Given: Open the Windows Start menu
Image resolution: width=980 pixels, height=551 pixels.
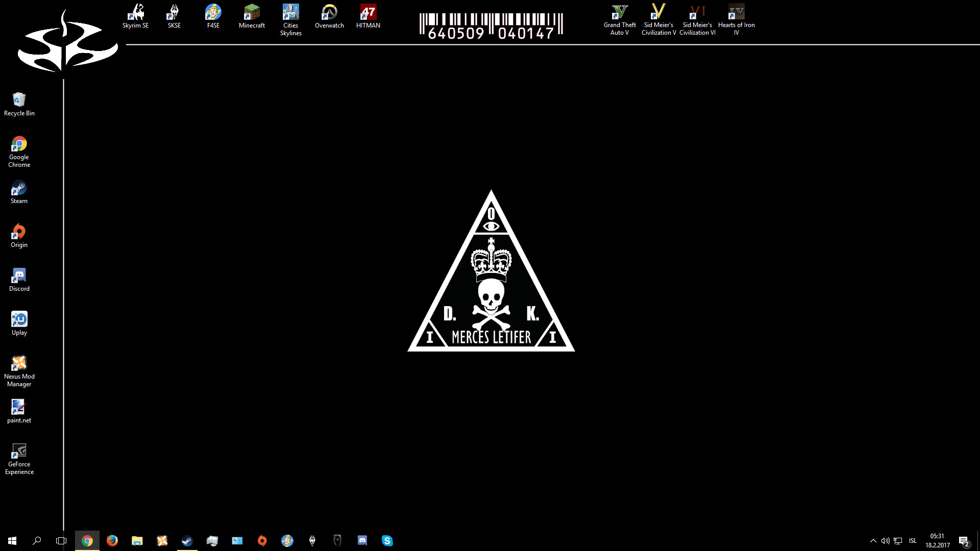Looking at the screenshot, I should click(12, 540).
